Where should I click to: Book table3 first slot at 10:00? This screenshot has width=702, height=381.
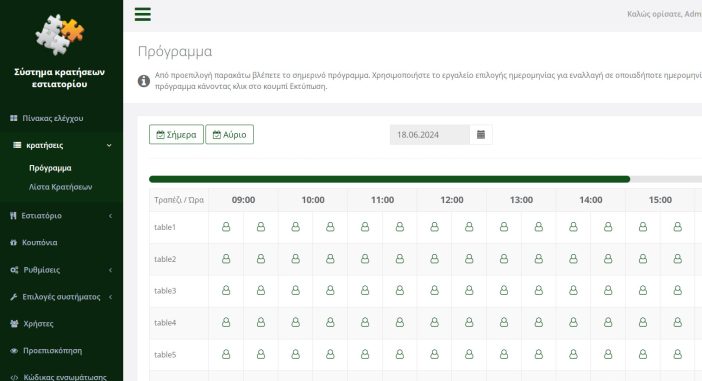click(295, 291)
